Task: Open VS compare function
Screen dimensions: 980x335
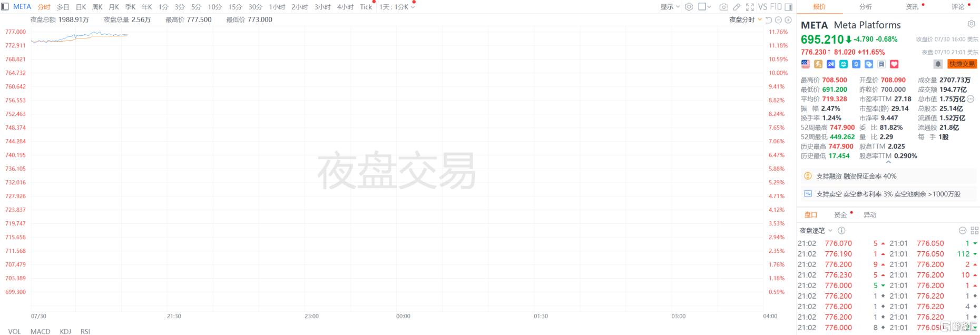Action: point(762,7)
